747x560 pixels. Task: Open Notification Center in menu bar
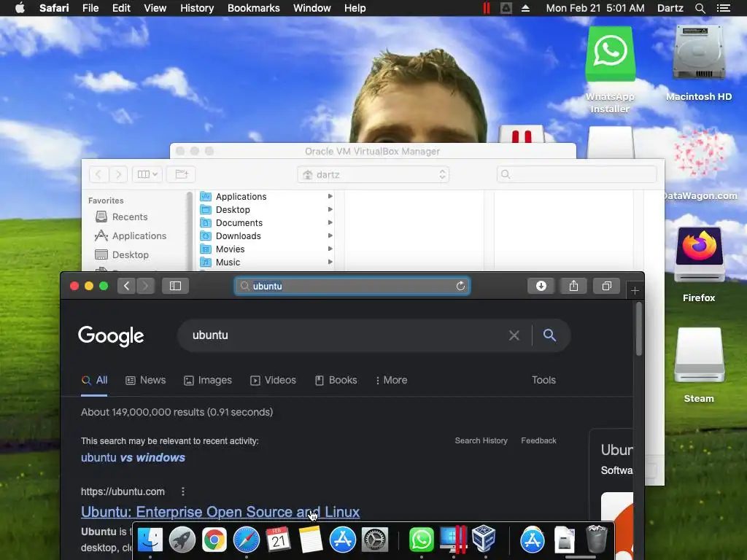point(723,8)
